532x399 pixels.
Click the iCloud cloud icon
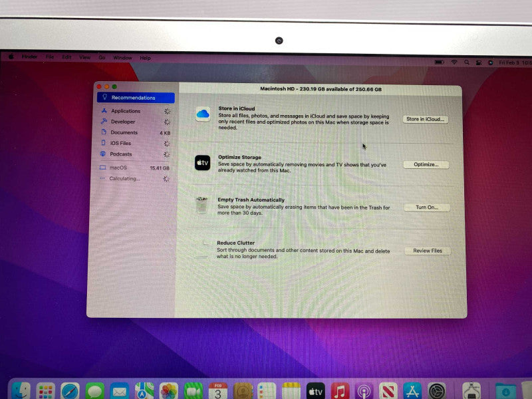203,114
